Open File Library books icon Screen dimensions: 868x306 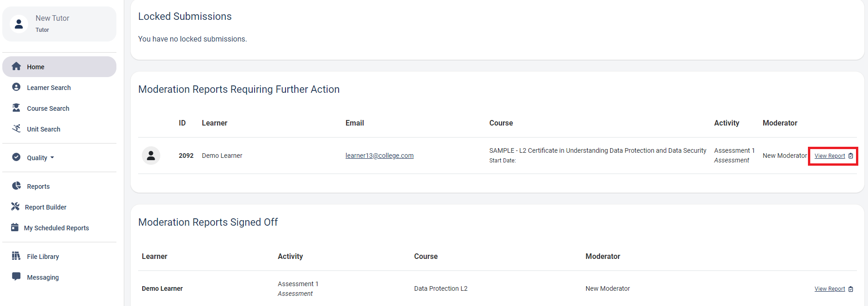[16, 256]
